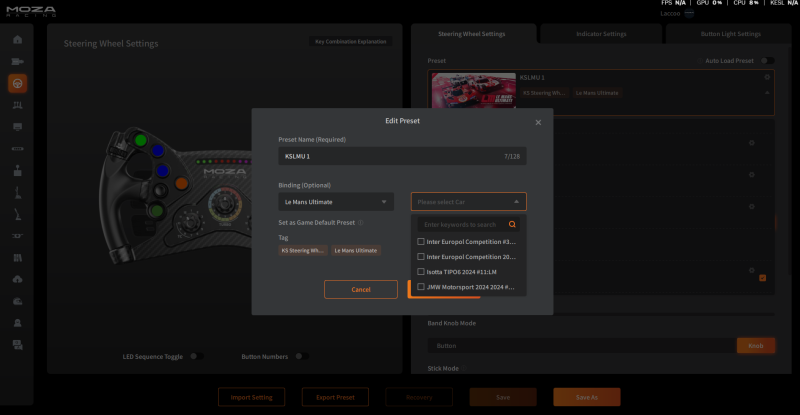Click the Export Preset button
The height and width of the screenshot is (415, 800).
[x=335, y=397]
